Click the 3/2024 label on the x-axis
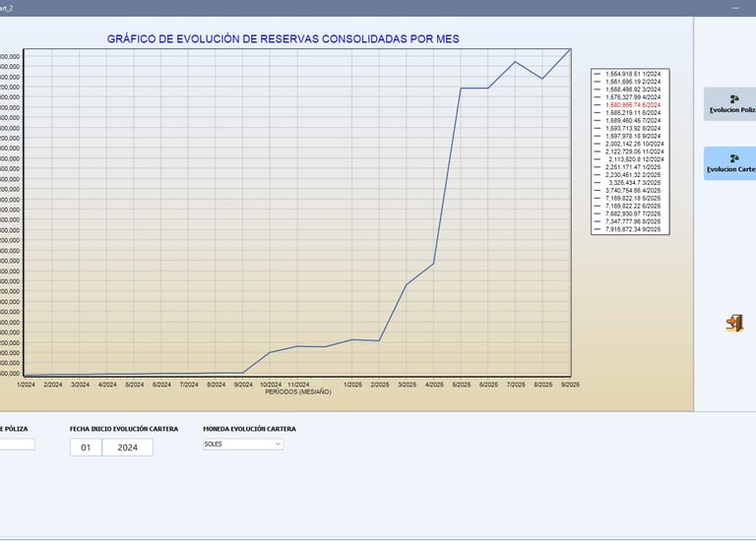756x541 pixels. [80, 385]
